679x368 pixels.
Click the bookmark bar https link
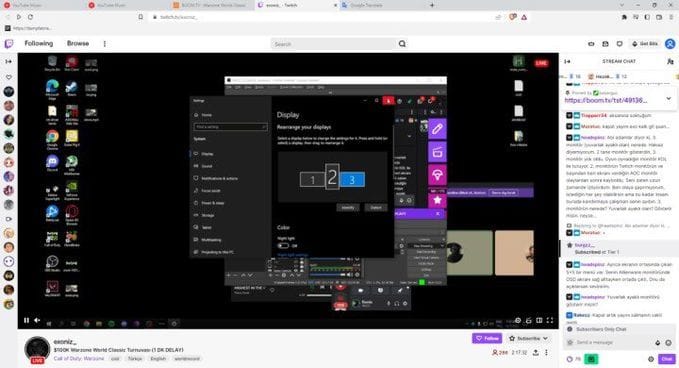coord(29,28)
